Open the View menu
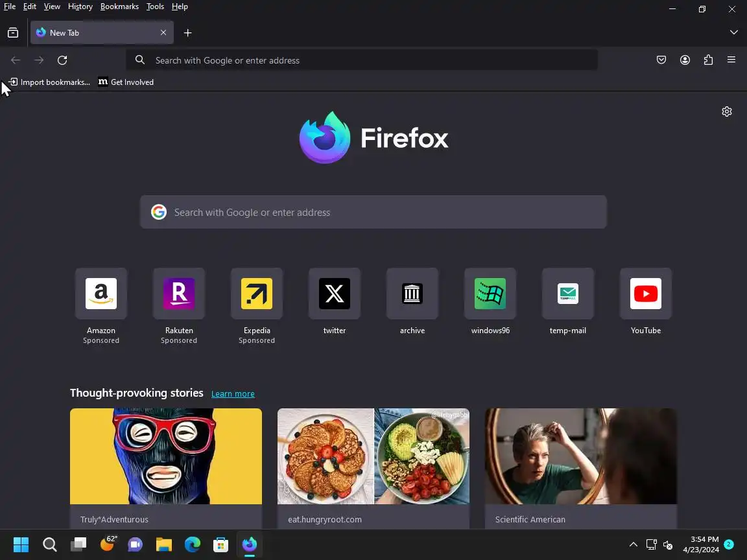 click(52, 6)
